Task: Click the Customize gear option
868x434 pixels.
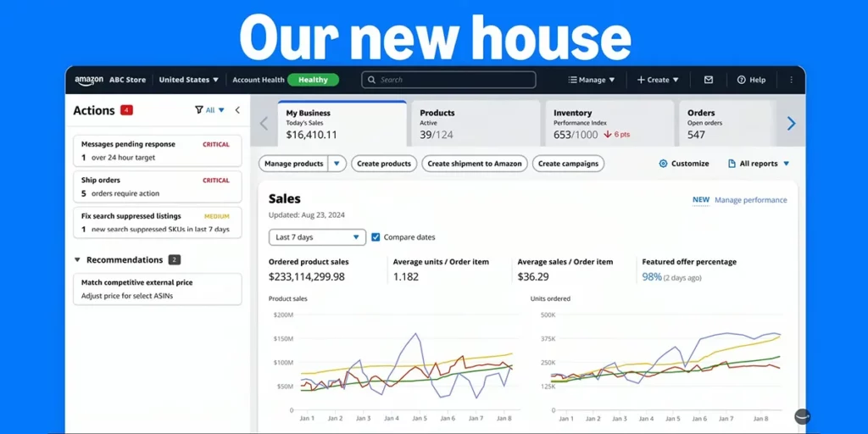Action: click(x=683, y=164)
